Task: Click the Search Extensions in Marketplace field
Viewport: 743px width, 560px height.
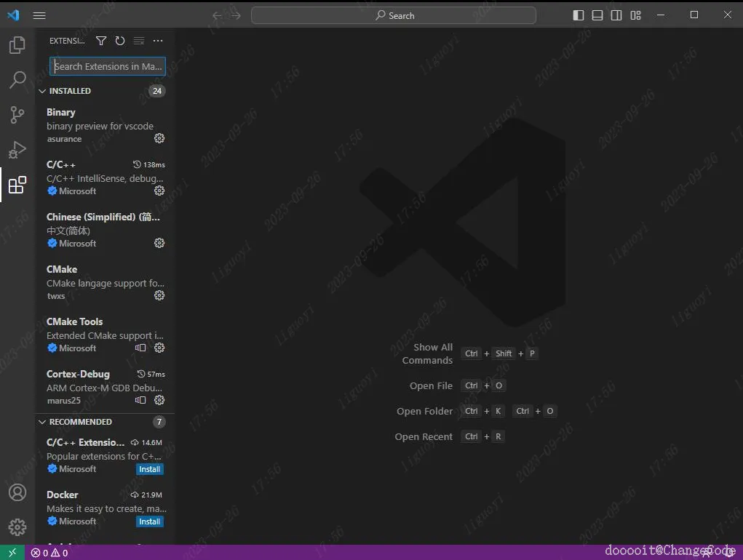Action: [108, 66]
